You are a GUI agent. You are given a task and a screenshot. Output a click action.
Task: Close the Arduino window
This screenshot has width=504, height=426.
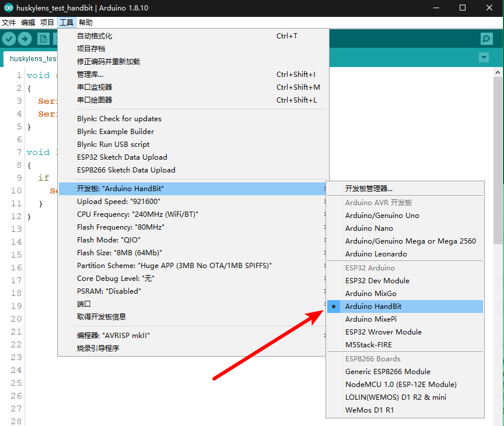click(489, 8)
